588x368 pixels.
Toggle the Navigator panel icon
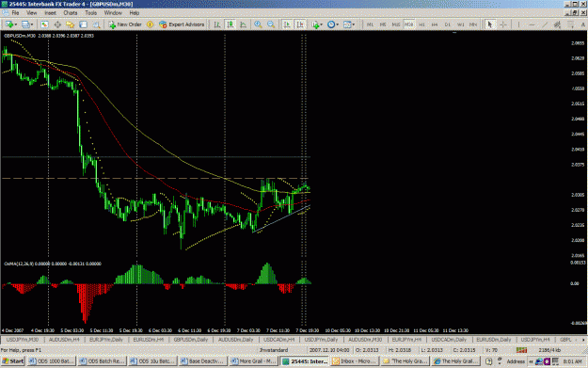(x=71, y=24)
